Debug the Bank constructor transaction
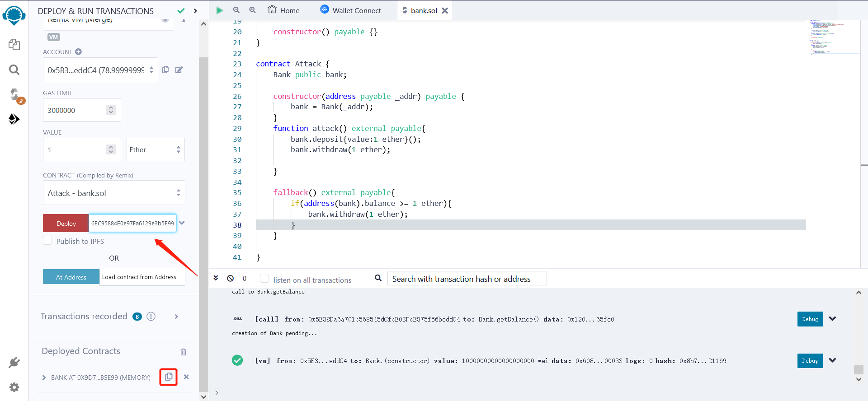The width and height of the screenshot is (868, 401). click(x=810, y=360)
